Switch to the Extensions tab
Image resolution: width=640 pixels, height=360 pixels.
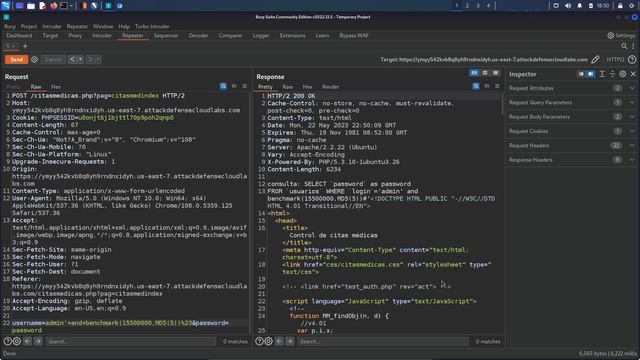[x=292, y=36]
